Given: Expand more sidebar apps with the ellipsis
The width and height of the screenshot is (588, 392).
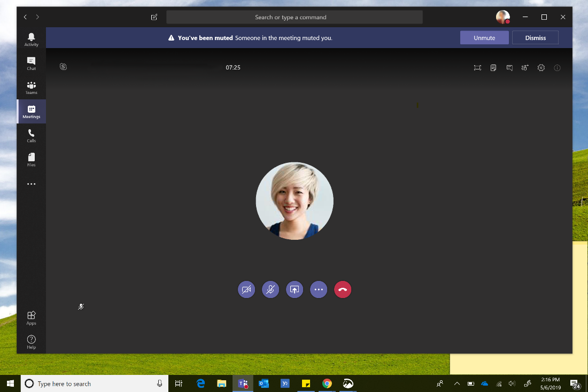Looking at the screenshot, I should 31,184.
